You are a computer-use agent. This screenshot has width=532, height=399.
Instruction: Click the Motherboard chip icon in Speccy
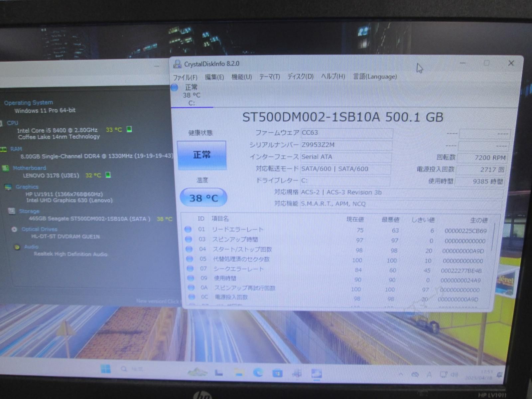5,168
